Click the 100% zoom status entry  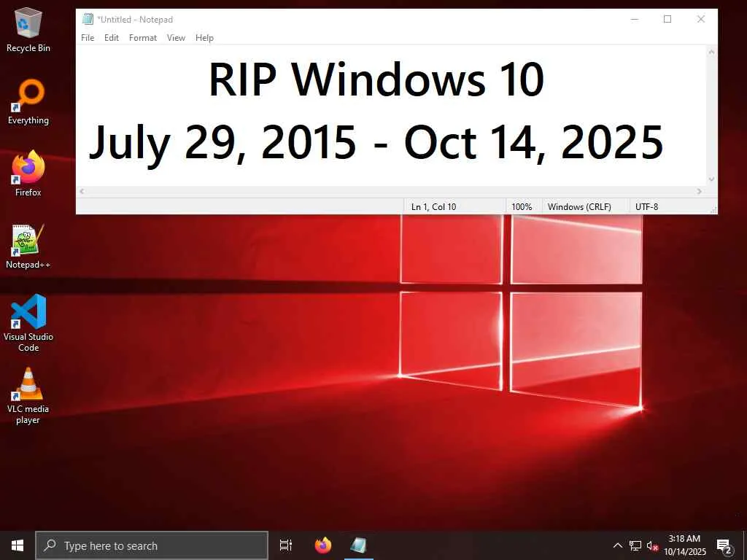click(522, 206)
